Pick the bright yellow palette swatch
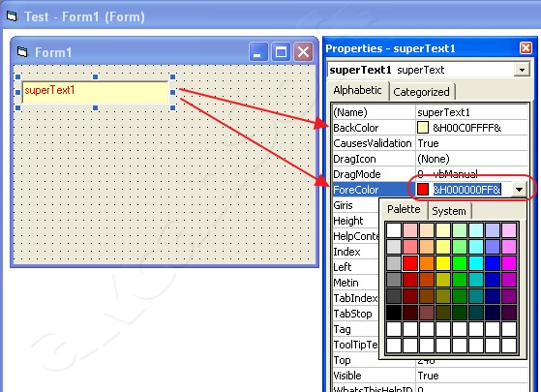541x392 pixels. pos(443,263)
